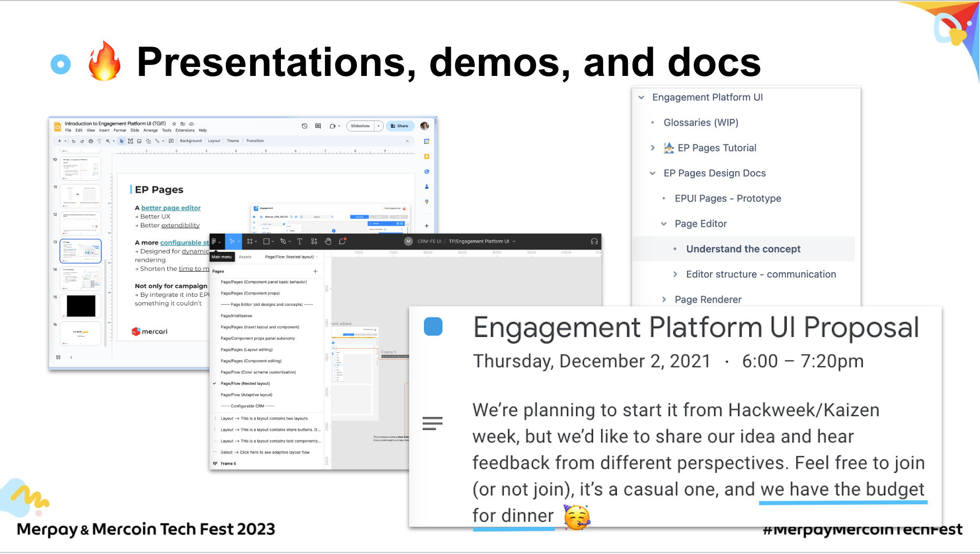Open the Insert menu in Google Slides
The height and width of the screenshot is (554, 980).
104,130
